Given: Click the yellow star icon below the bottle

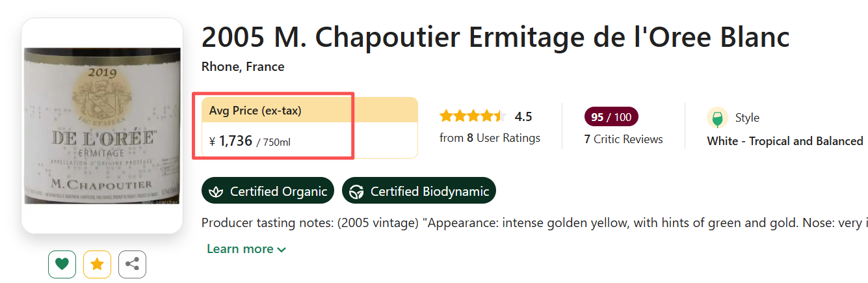Looking at the screenshot, I should click(97, 264).
